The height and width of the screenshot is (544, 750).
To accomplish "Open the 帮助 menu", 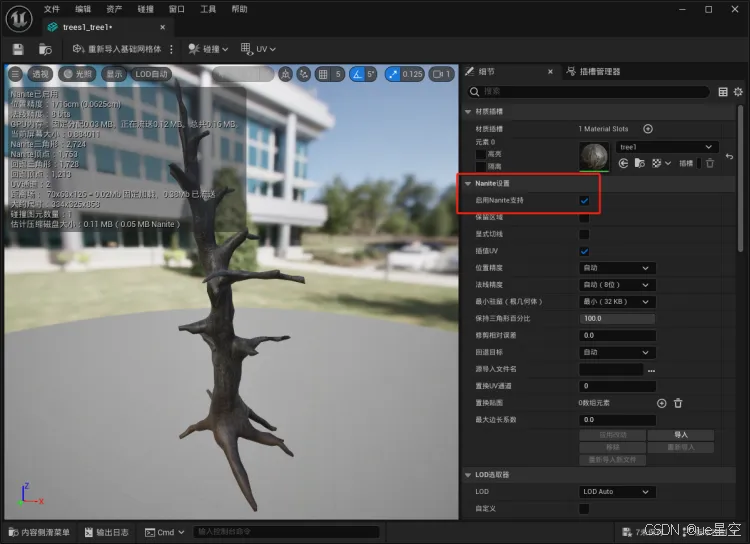I will pos(239,9).
